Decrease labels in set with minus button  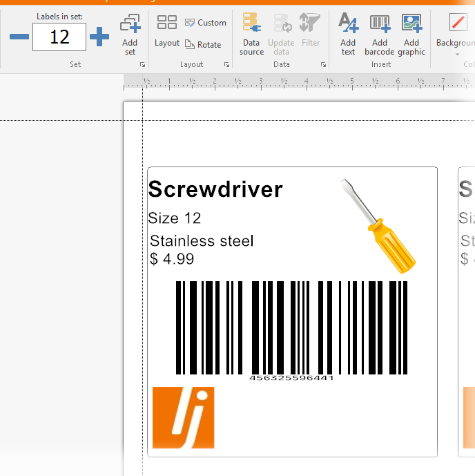(x=19, y=37)
